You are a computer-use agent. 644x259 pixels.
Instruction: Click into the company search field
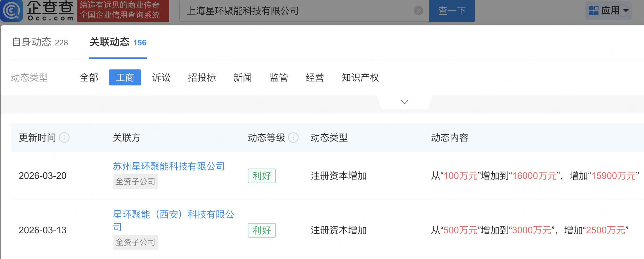pyautogui.click(x=298, y=11)
